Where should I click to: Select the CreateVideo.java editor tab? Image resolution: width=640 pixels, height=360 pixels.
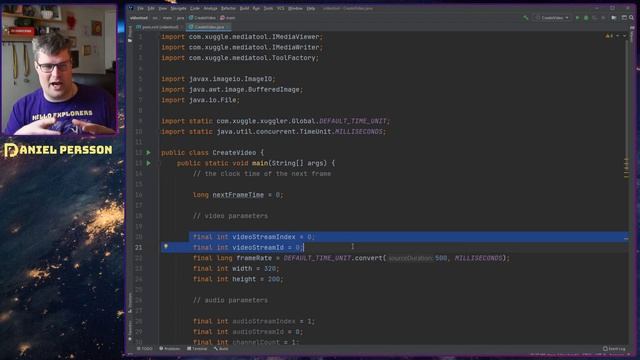208,27
